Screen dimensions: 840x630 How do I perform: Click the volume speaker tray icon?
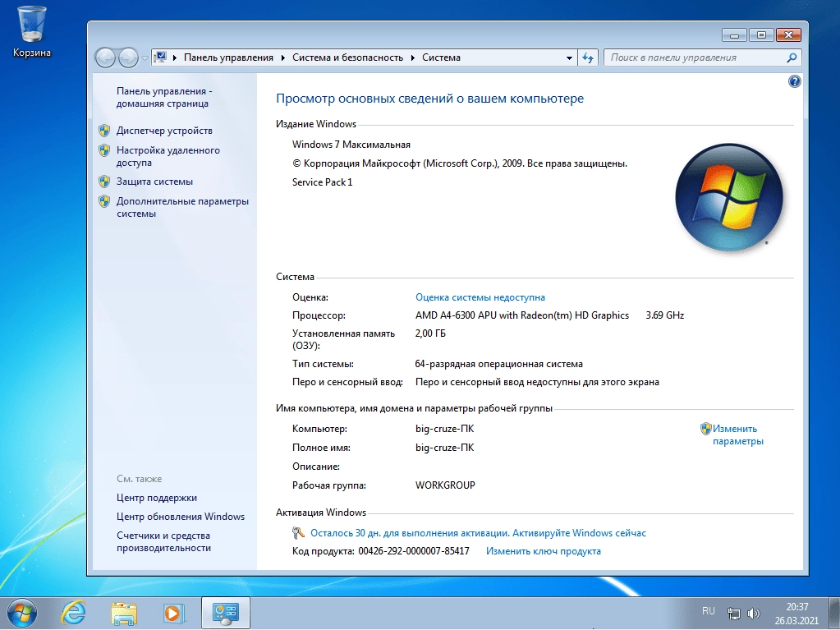754,614
